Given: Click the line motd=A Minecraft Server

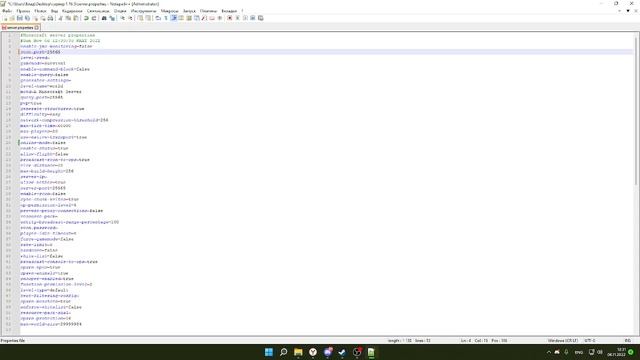Looking at the screenshot, I should 51,92.
